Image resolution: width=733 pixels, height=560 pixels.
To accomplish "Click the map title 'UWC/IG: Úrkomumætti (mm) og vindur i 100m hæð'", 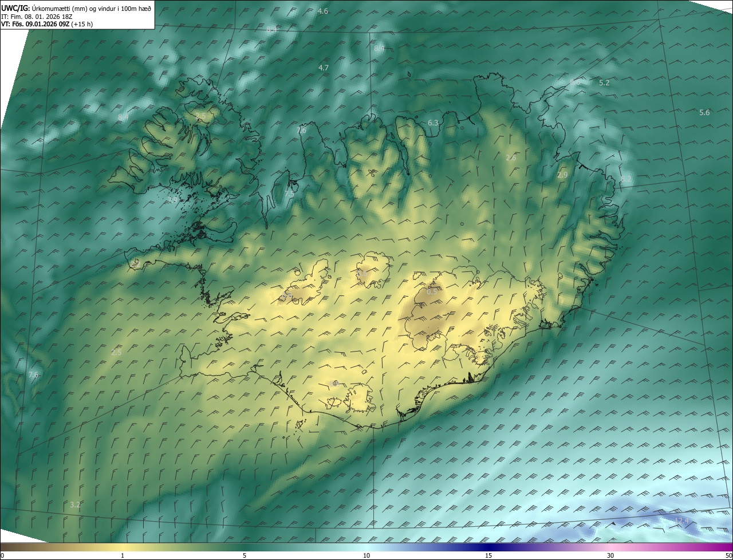I will point(76,8).
